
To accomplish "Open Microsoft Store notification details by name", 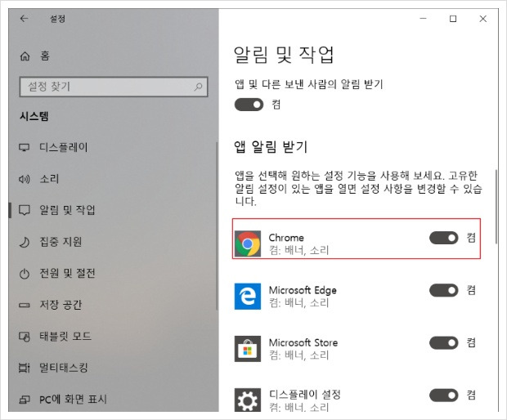I will click(x=303, y=342).
